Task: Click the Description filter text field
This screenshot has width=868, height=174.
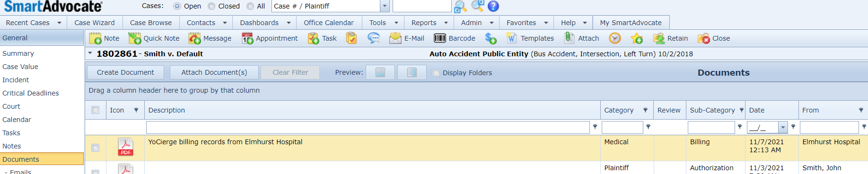Action: (368, 127)
